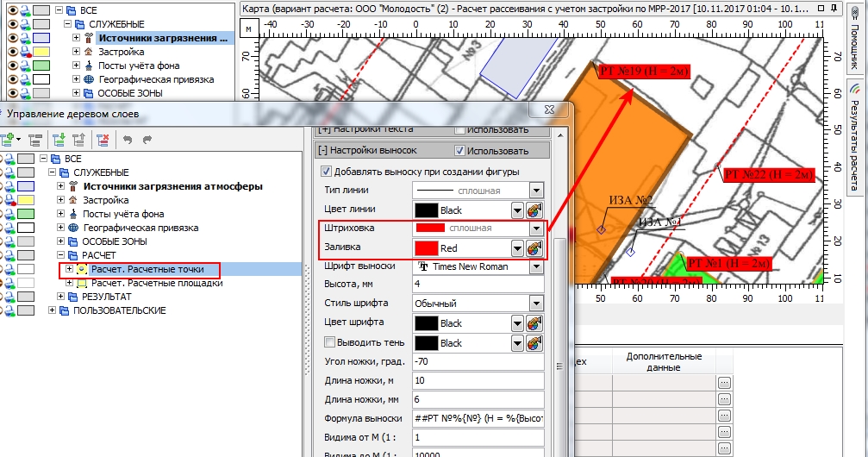The image size is (868, 457).
Task: Toggle visibility eye of СЛУЖЕБНЫЕ in background panel
Action: (12, 24)
